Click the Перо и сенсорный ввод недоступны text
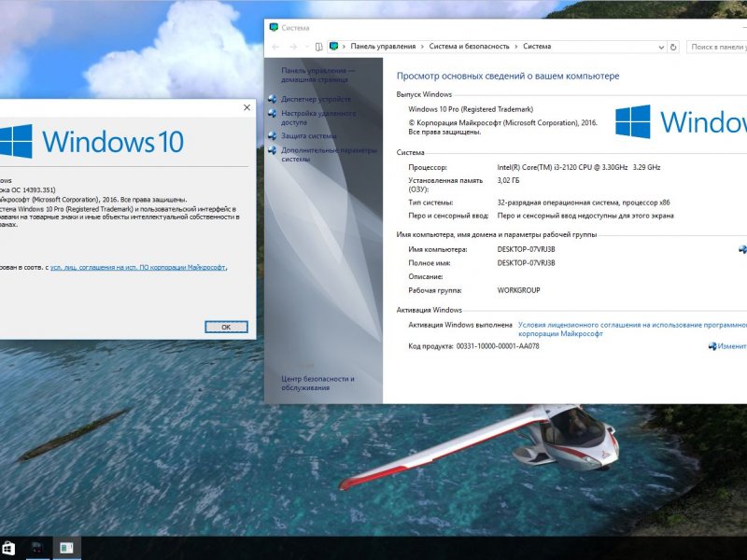The width and height of the screenshot is (747, 560). click(x=585, y=216)
